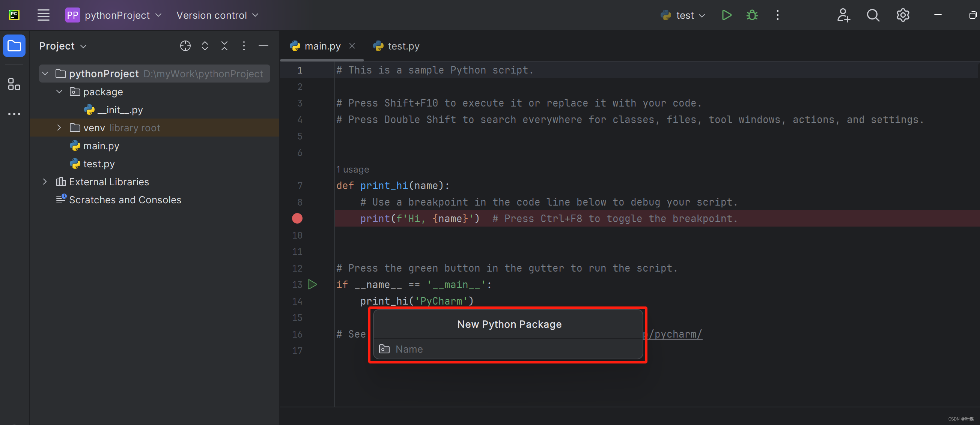980x425 pixels.
Task: Select Scratches and Consoles item
Action: [118, 200]
